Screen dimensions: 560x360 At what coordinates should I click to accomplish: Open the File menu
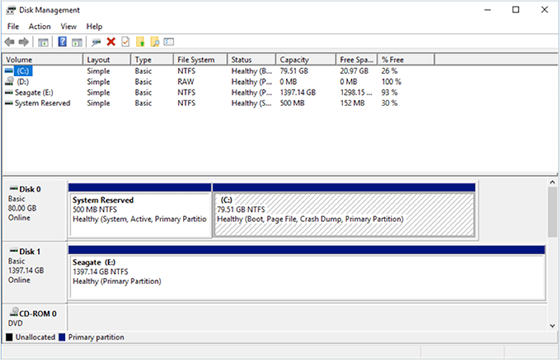(13, 26)
